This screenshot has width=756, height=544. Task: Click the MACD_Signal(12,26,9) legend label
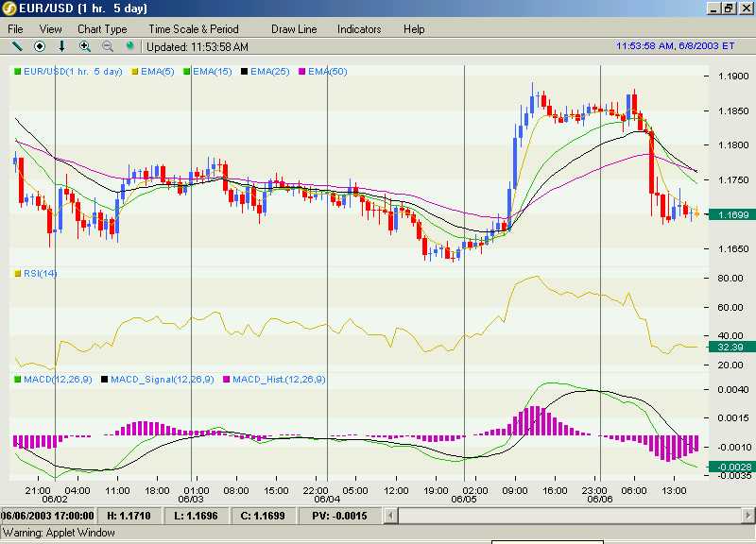pyautogui.click(x=162, y=380)
